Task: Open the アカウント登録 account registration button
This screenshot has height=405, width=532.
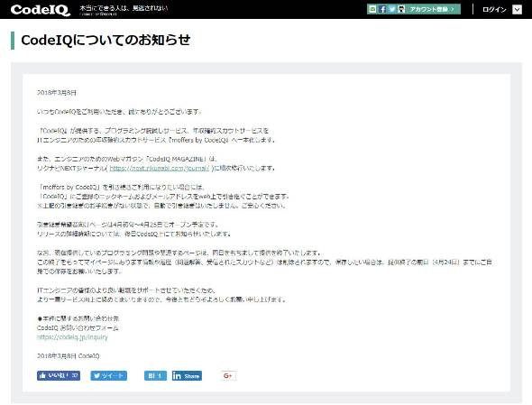Action: pyautogui.click(x=433, y=9)
